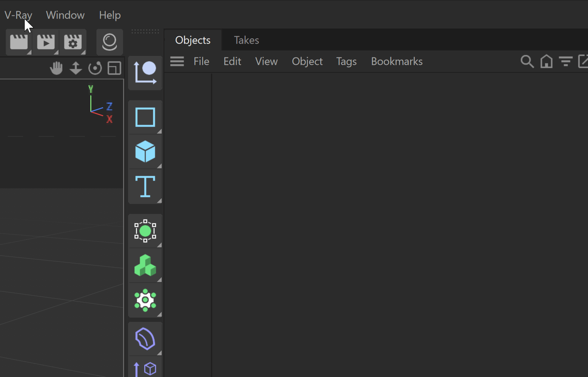Screen dimensions: 588x377
Task: Click Render to Picture Viewer icon
Action: 46,42
